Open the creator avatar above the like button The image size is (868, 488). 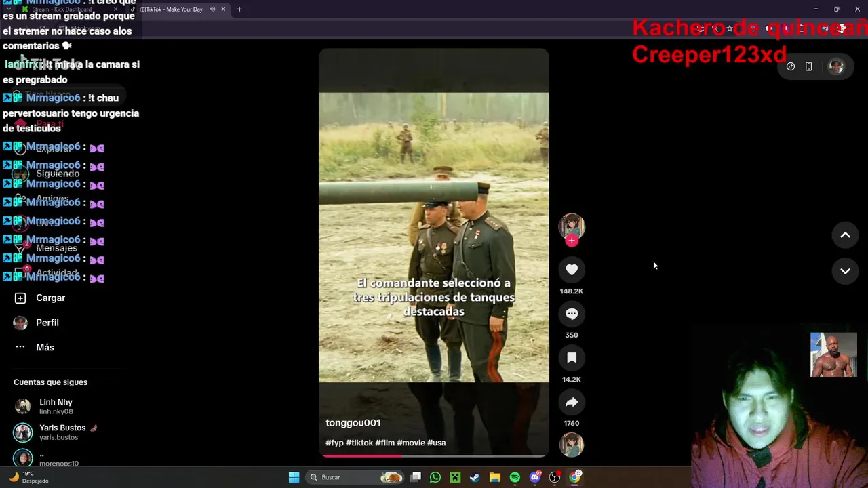coord(572,225)
